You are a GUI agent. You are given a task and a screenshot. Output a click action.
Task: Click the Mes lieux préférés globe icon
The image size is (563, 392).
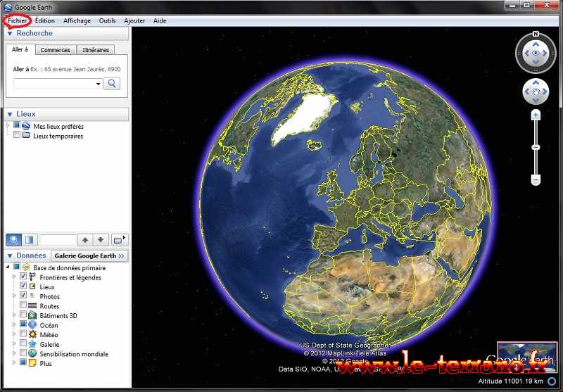[x=26, y=126]
